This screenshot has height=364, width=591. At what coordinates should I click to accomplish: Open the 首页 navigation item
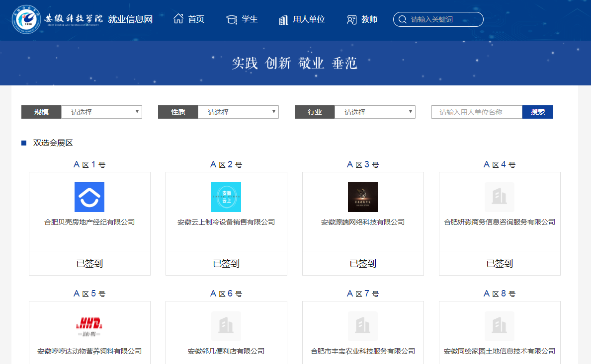pyautogui.click(x=196, y=19)
